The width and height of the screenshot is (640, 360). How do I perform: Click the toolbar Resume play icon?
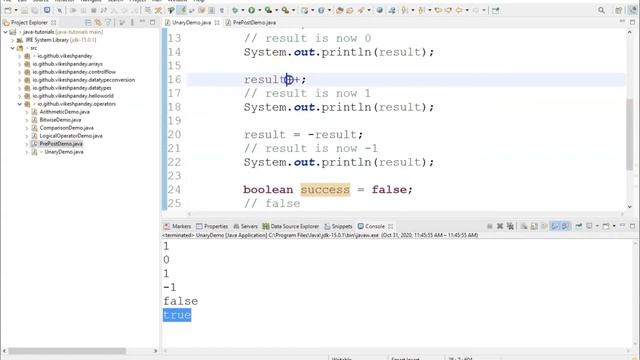click(x=73, y=10)
